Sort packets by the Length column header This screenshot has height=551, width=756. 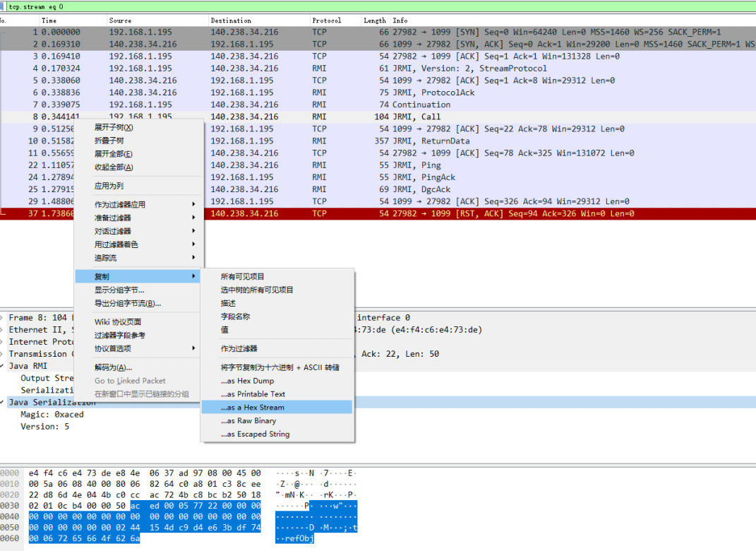(374, 20)
